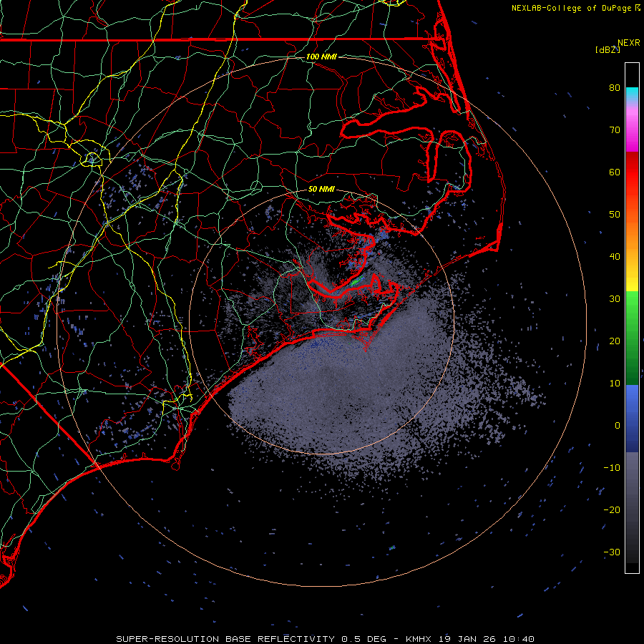Viewport: 644px width, 644px height.
Task: Select the 80 value on the dBZ scale
Action: click(615, 88)
